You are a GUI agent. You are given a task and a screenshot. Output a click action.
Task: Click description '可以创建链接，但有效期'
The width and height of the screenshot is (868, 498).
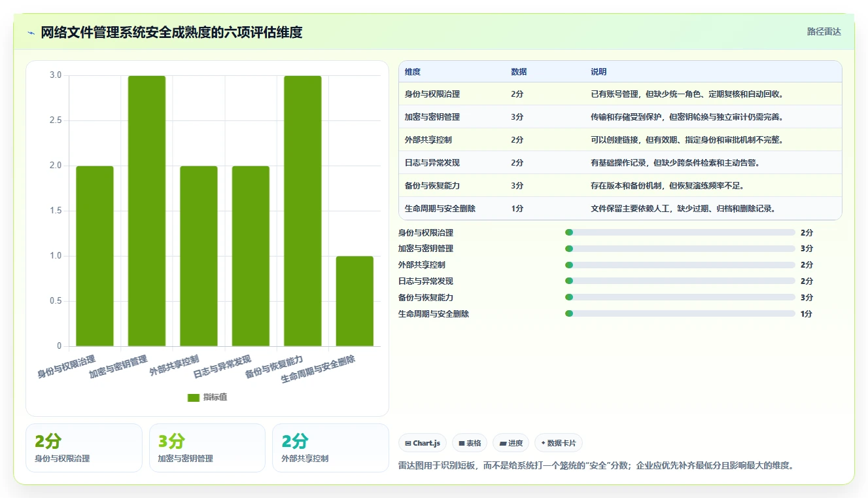click(x=687, y=140)
